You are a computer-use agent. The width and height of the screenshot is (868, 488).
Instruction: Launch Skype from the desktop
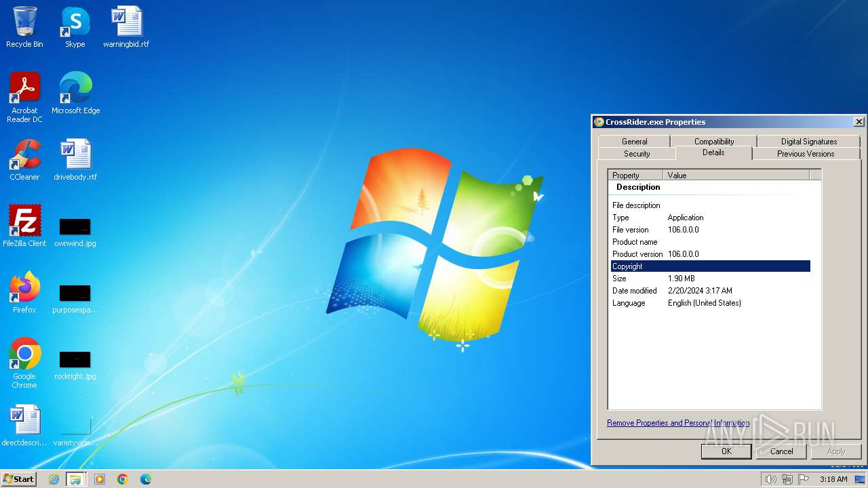tap(75, 27)
